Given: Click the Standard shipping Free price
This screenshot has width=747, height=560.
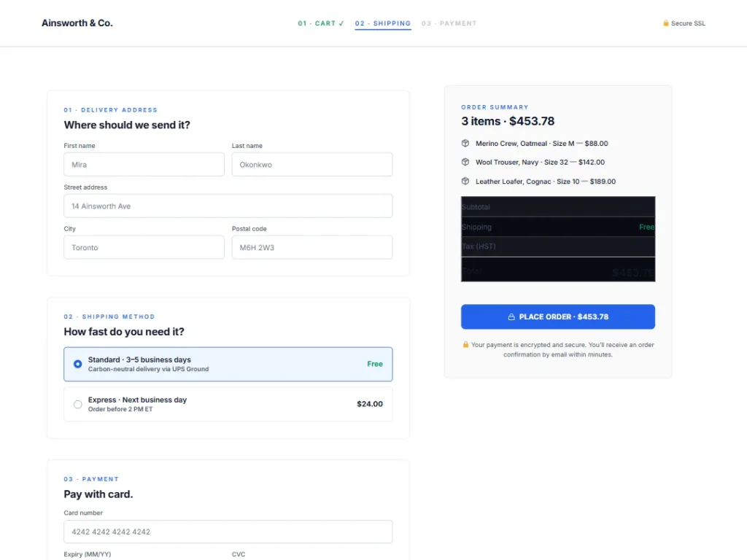Looking at the screenshot, I should 375,364.
